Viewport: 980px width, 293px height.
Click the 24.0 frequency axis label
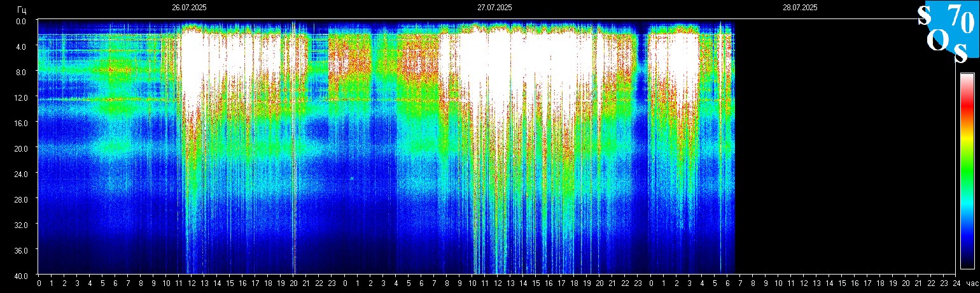pyautogui.click(x=20, y=174)
